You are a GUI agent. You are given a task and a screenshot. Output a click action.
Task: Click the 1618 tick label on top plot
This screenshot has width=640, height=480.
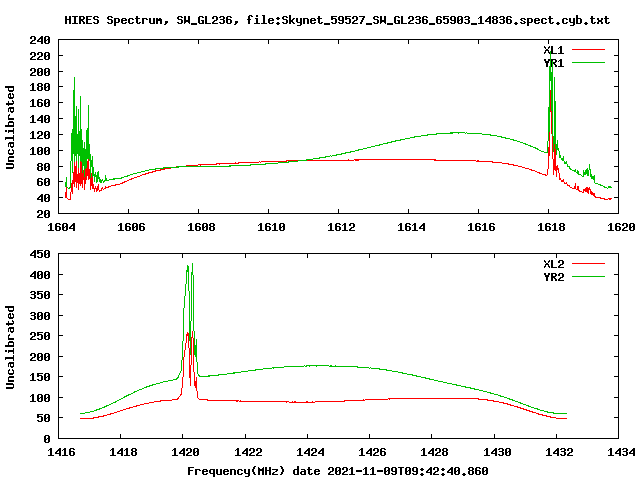coord(551,227)
